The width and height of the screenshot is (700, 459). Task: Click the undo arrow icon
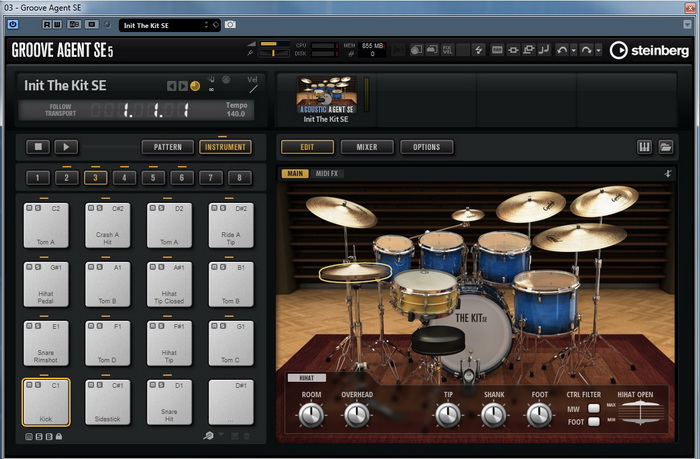[562, 50]
